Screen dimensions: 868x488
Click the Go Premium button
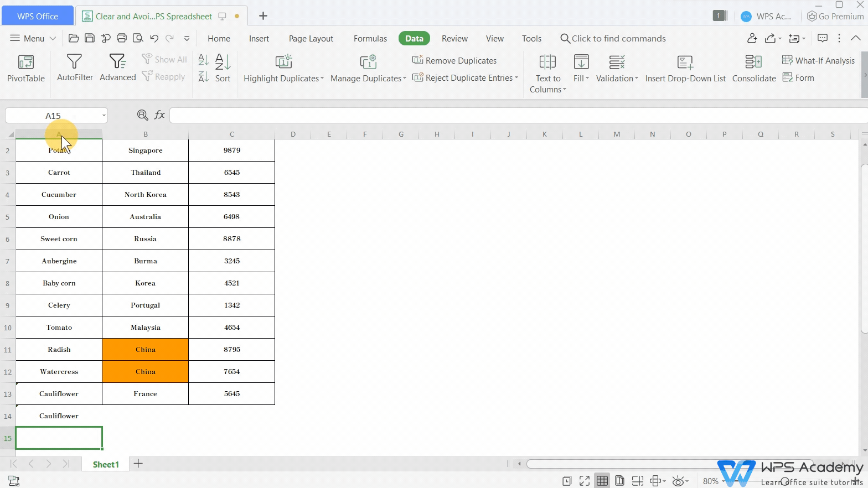click(835, 16)
